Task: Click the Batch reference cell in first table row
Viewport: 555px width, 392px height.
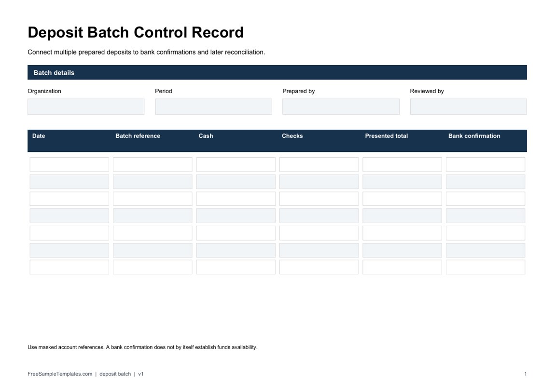Action: click(153, 164)
